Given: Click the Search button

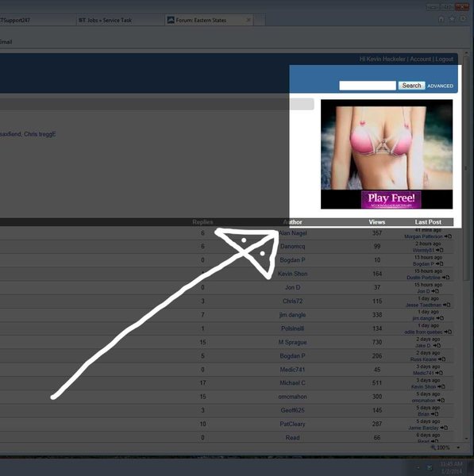Looking at the screenshot, I should coord(411,86).
